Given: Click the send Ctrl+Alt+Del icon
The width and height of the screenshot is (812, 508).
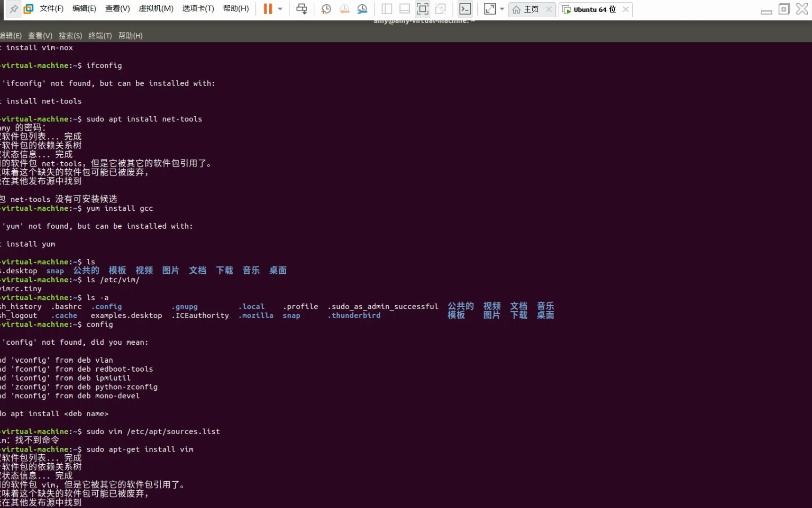Looking at the screenshot, I should (x=302, y=9).
